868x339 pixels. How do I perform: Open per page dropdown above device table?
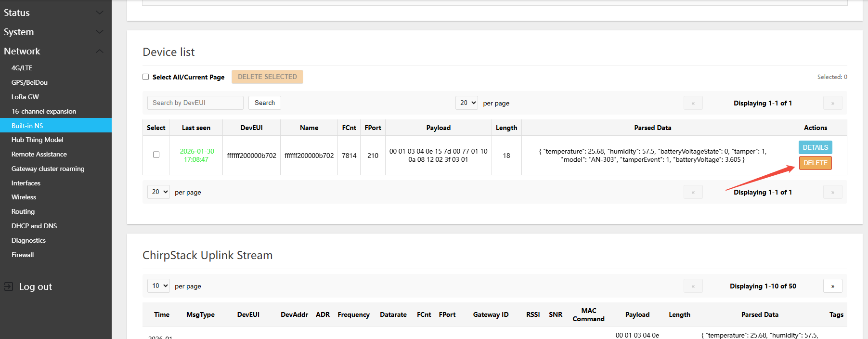point(466,103)
